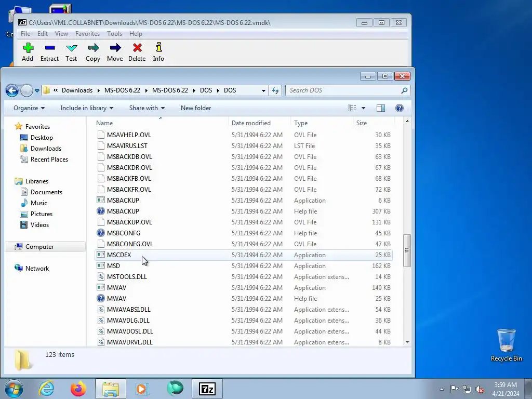
Task: Select the MSTOOLS.DLL file
Action: (243, 276)
